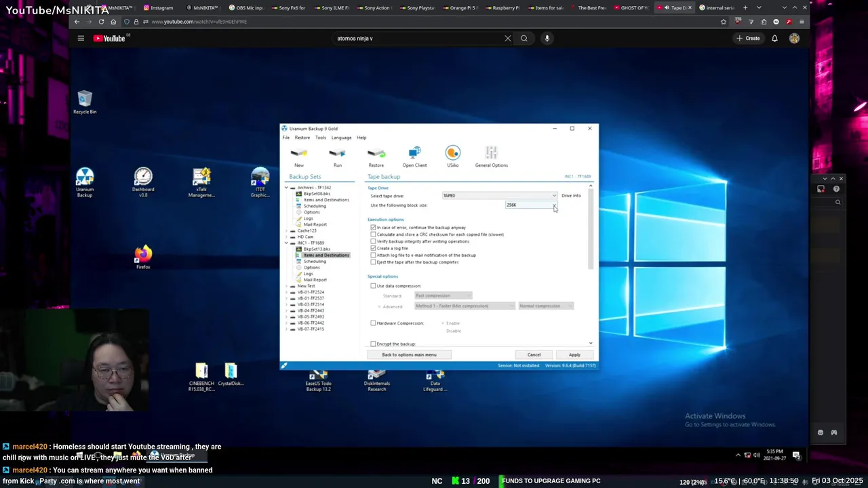Click the YouTube Create button

click(748, 38)
